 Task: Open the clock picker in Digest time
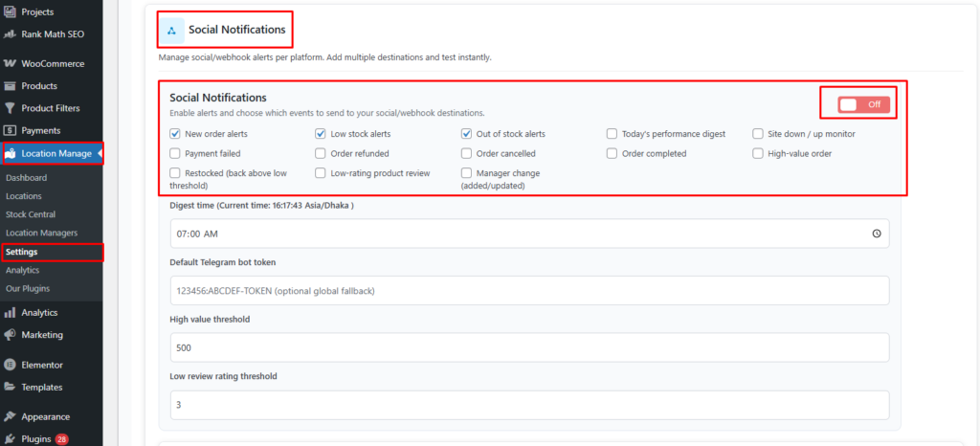click(x=877, y=234)
